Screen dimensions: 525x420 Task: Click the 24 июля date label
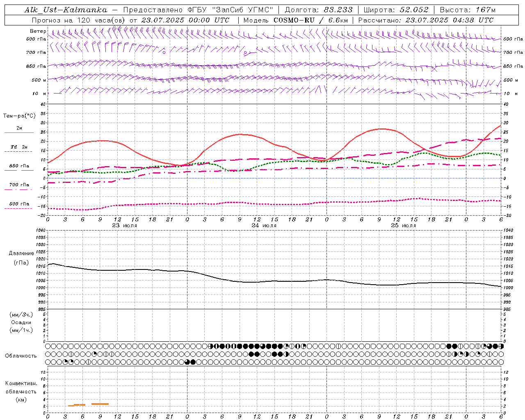(x=264, y=226)
